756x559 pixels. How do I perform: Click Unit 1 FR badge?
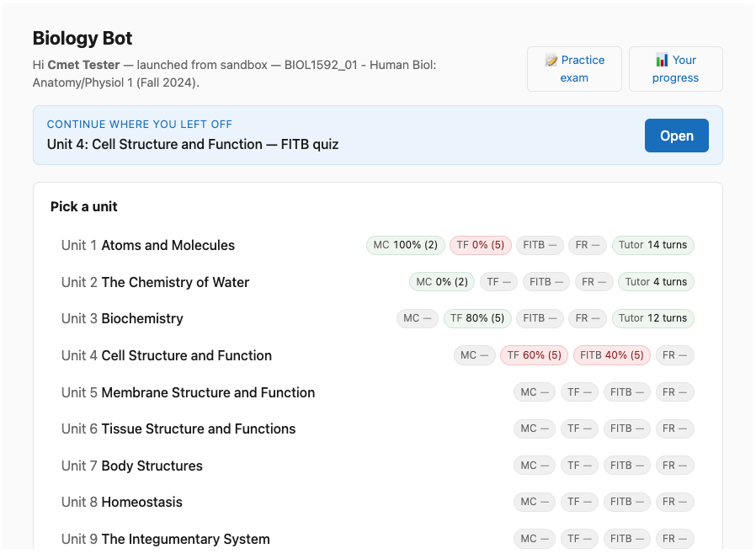coord(588,245)
